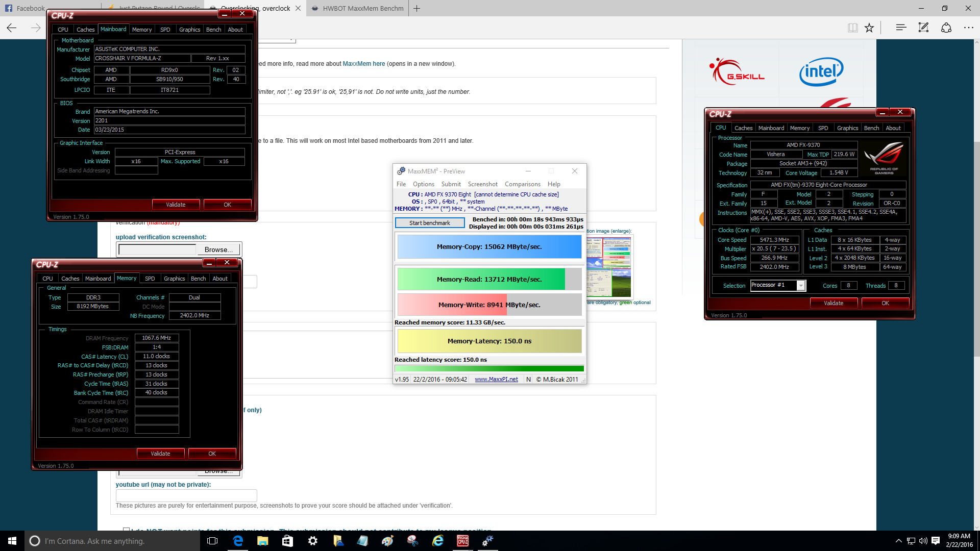Open File menu in MaxxMem

401,184
